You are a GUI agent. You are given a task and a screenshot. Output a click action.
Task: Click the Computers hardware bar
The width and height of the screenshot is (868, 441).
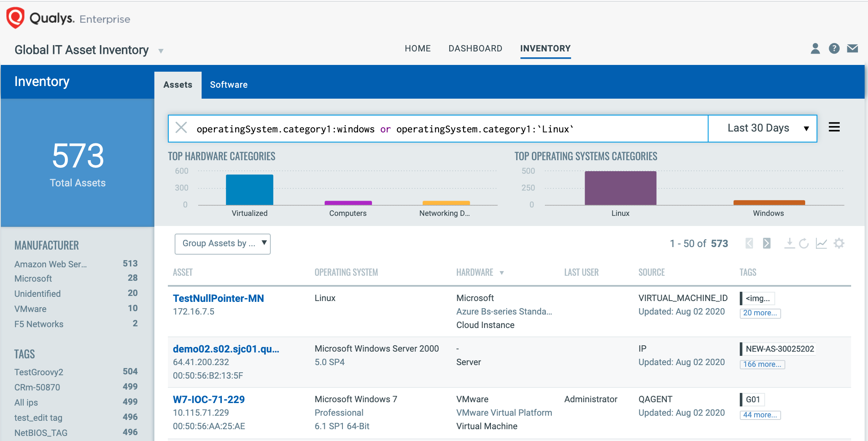tap(348, 203)
